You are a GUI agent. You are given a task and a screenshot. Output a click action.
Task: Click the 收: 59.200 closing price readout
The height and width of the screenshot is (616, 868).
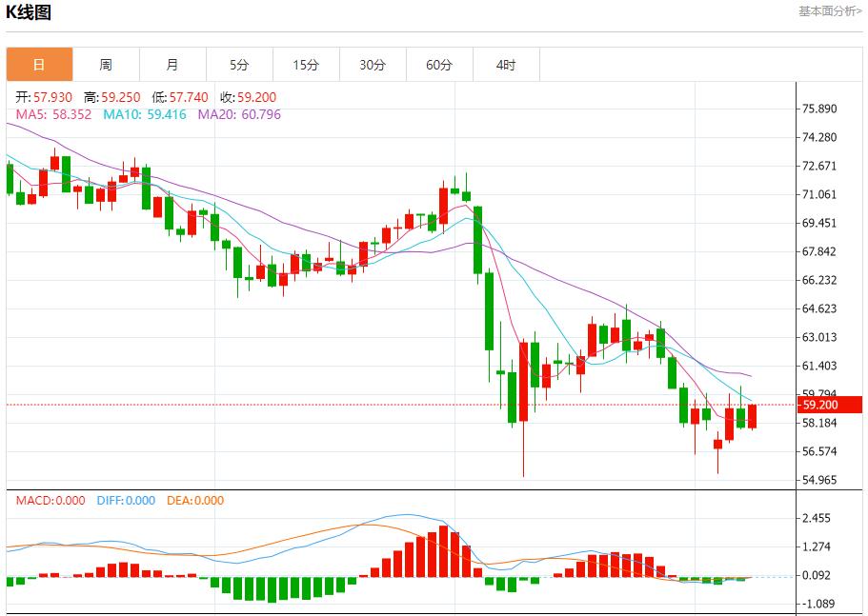tap(248, 97)
